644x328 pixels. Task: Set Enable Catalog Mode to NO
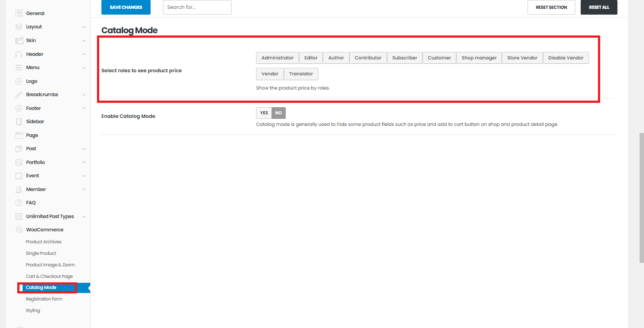click(x=279, y=113)
